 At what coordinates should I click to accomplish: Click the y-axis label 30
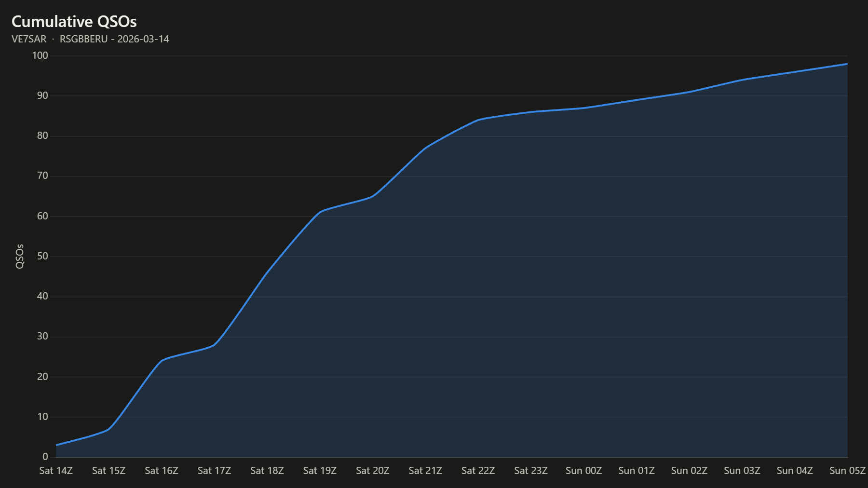tap(42, 336)
